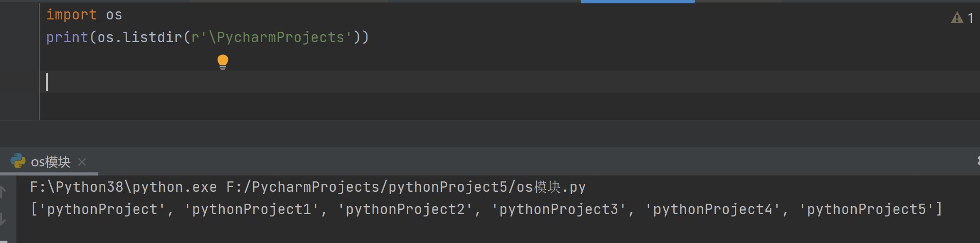Click 'pythonProject5' in the output list

[866, 209]
